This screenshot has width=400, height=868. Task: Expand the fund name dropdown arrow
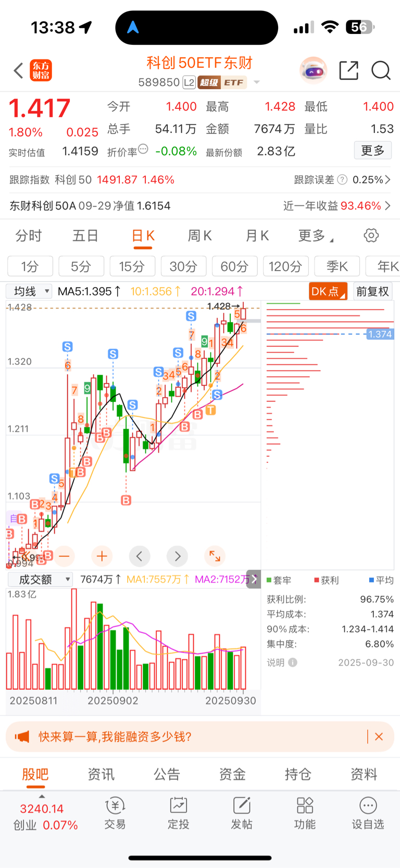tap(256, 82)
